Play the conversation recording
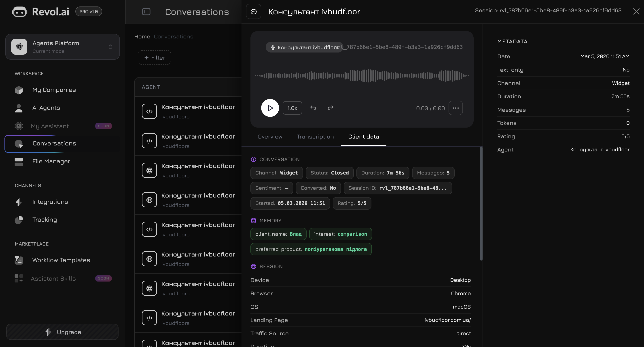644x347 pixels. tap(270, 108)
